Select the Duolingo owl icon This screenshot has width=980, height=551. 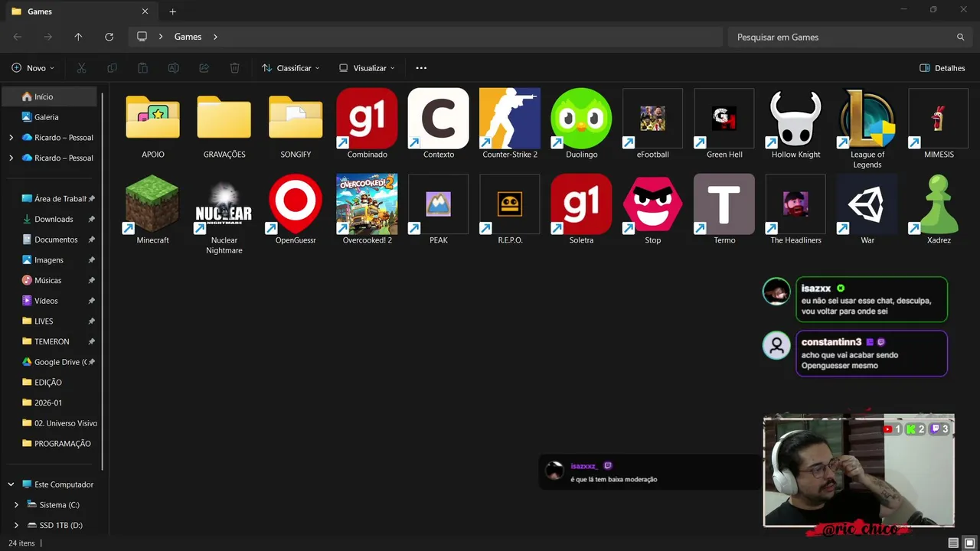pos(581,118)
